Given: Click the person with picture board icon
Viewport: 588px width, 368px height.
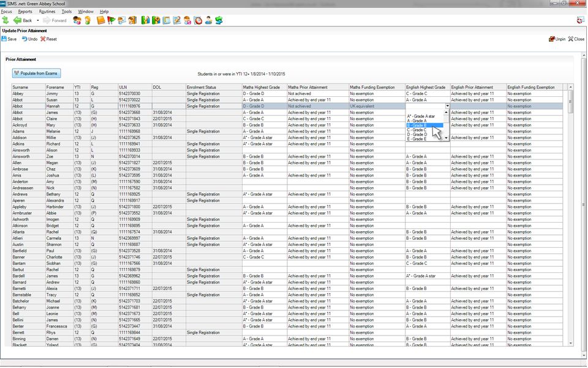Looking at the screenshot, I should [x=121, y=20].
